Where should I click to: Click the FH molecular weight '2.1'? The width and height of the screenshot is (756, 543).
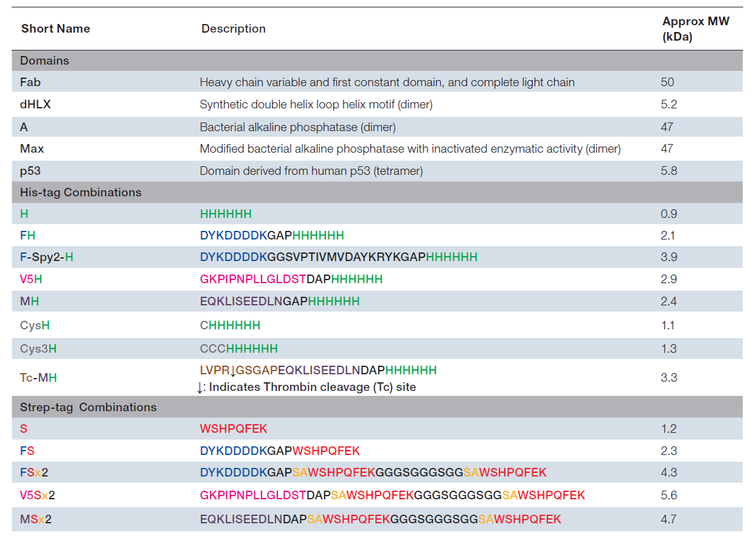tap(668, 236)
